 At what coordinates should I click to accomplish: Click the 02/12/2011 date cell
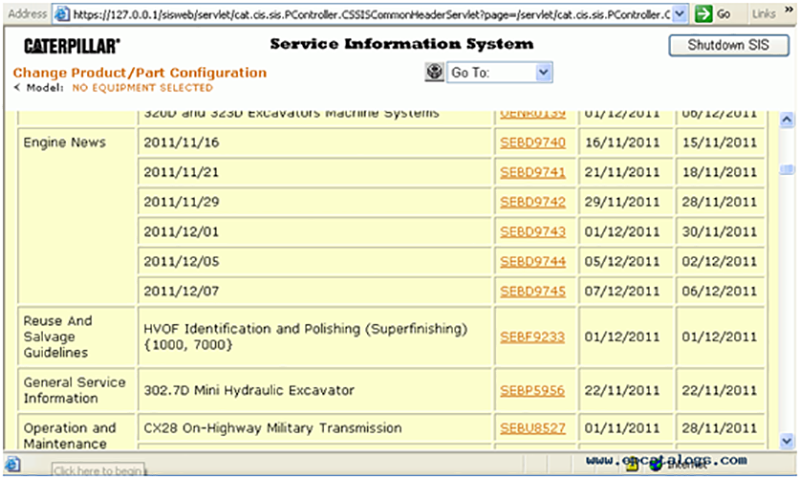pos(719,261)
